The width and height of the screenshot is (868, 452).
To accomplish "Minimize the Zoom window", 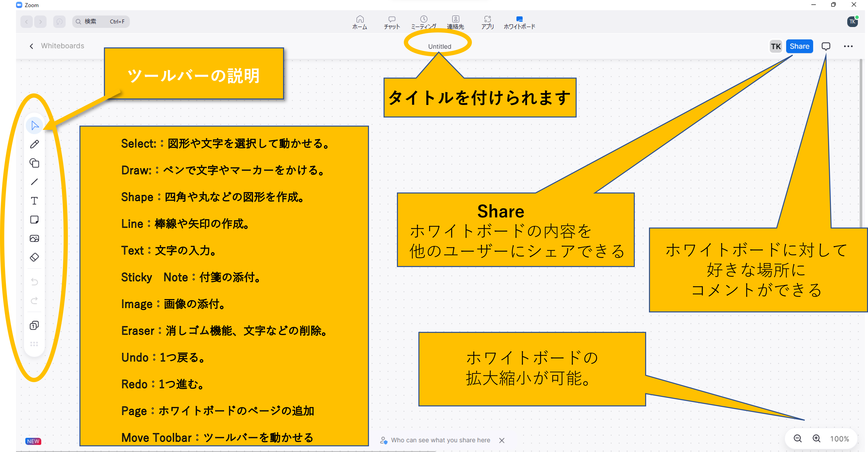I will click(813, 5).
